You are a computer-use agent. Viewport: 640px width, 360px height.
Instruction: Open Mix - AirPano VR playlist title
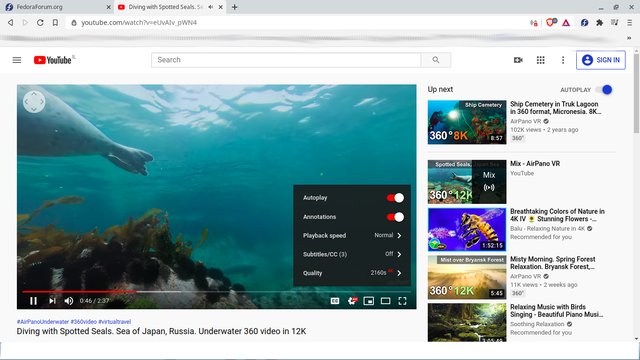(535, 164)
